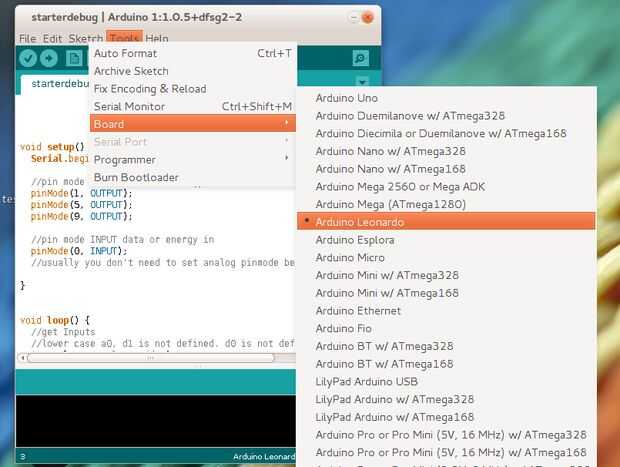Select the checked Arduino Leonardo board
620x467 pixels.
coord(446,221)
